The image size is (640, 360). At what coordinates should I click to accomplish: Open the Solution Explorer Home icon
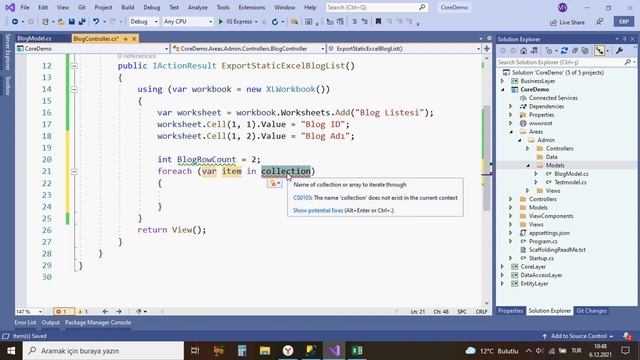point(524,51)
